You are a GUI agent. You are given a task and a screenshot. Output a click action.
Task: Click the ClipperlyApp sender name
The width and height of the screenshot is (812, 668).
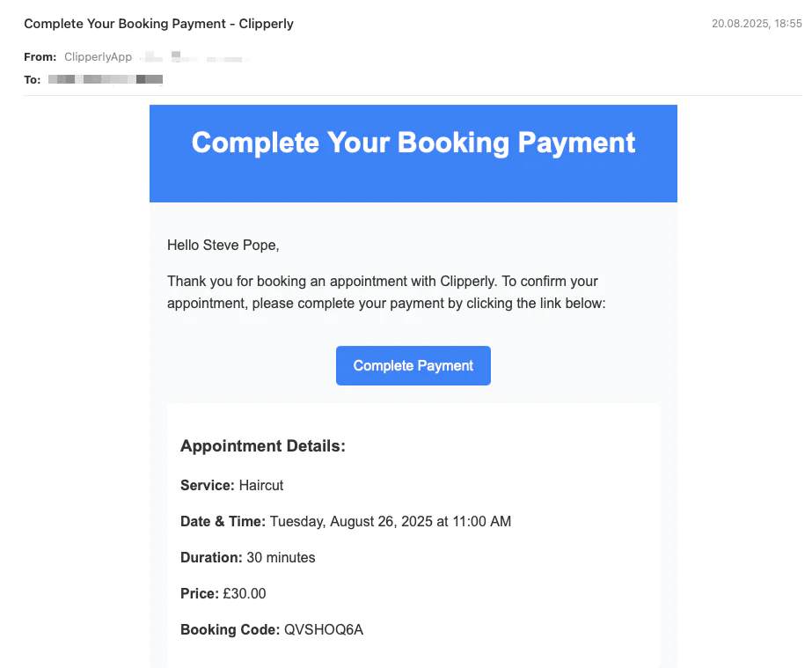tap(98, 57)
